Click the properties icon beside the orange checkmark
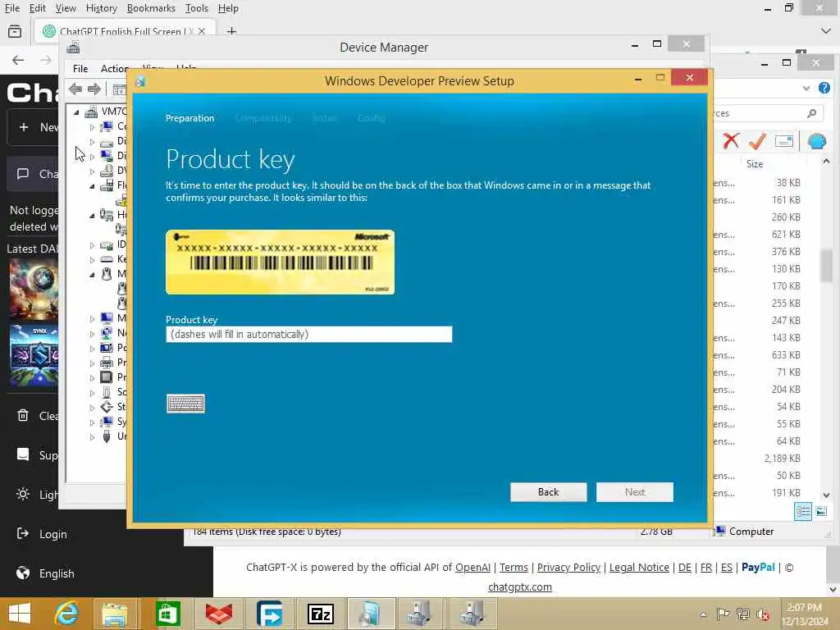840x630 pixels. coord(783,141)
